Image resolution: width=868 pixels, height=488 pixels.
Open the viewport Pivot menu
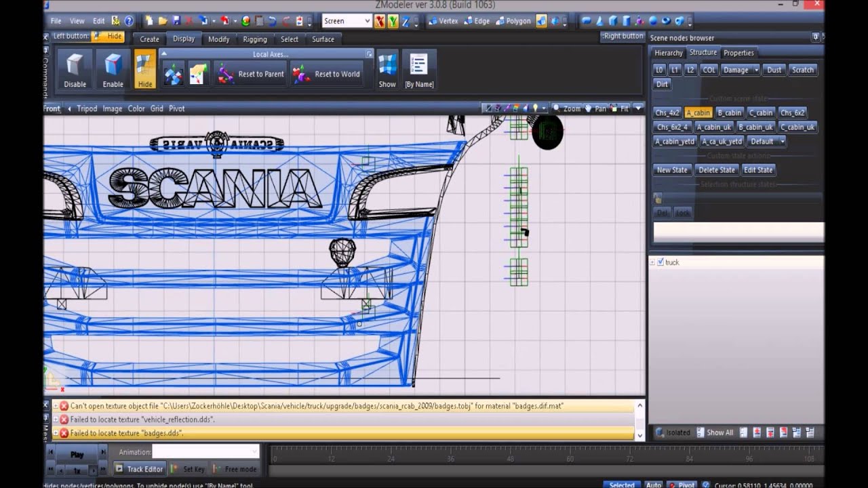pyautogui.click(x=176, y=108)
